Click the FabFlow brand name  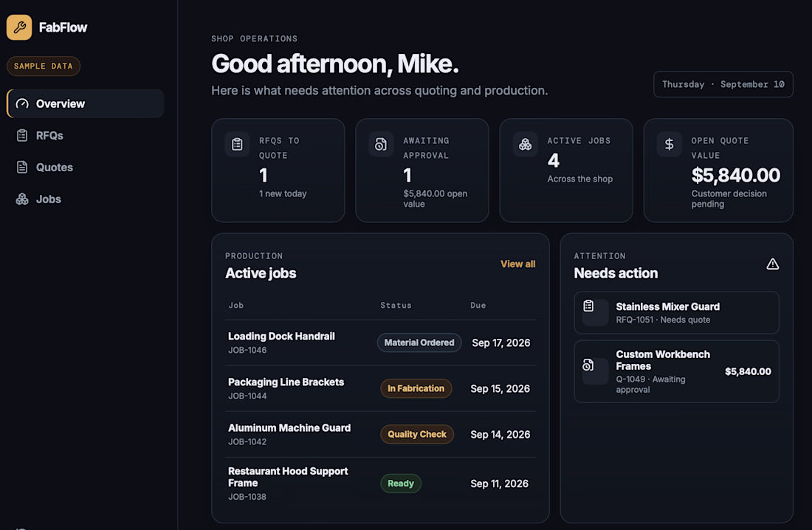[63, 27]
